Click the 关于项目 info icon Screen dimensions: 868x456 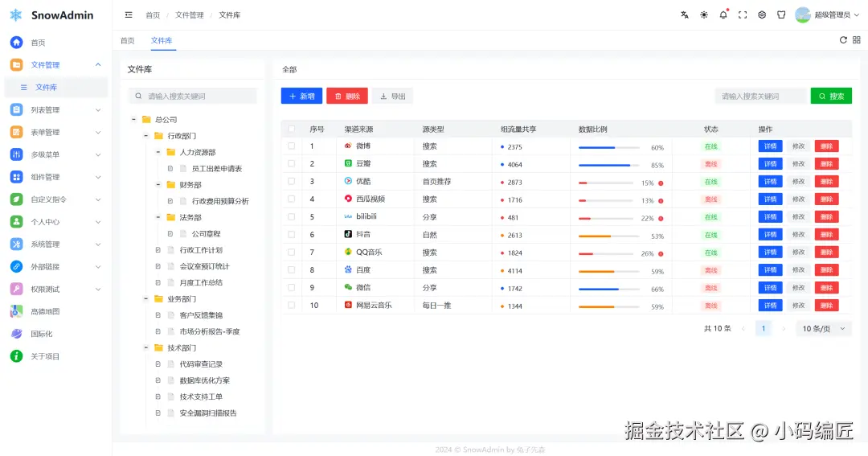coord(17,356)
